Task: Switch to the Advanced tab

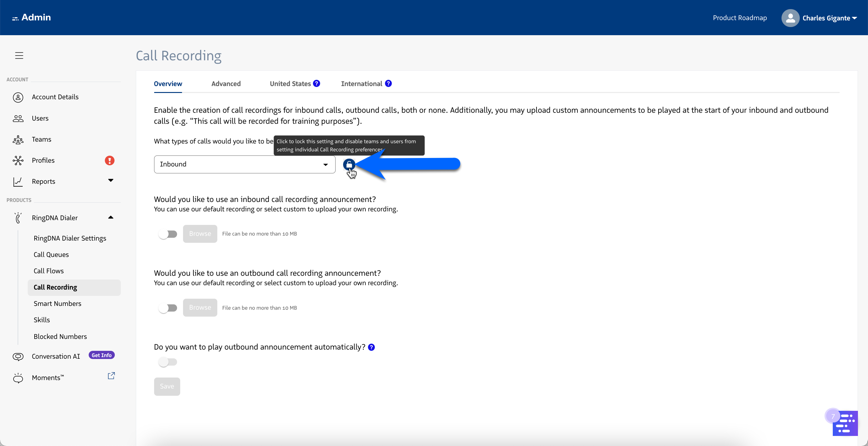Action: (226, 84)
